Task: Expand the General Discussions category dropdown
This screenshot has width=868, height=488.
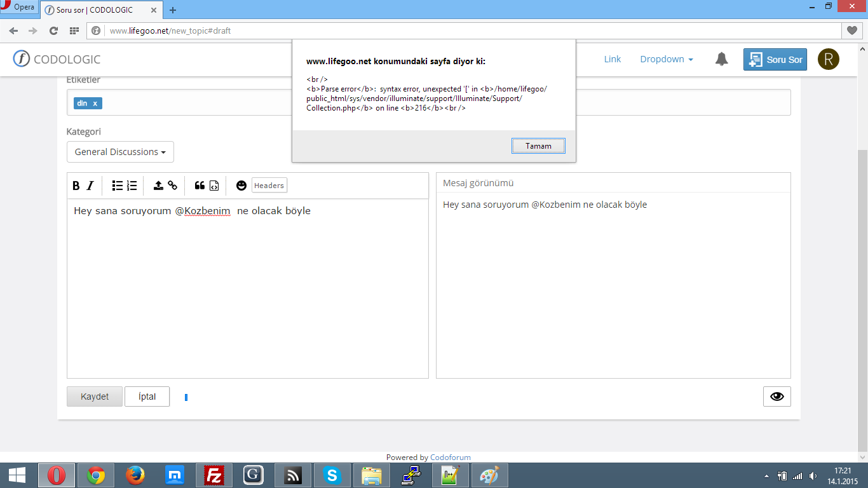Action: click(120, 152)
